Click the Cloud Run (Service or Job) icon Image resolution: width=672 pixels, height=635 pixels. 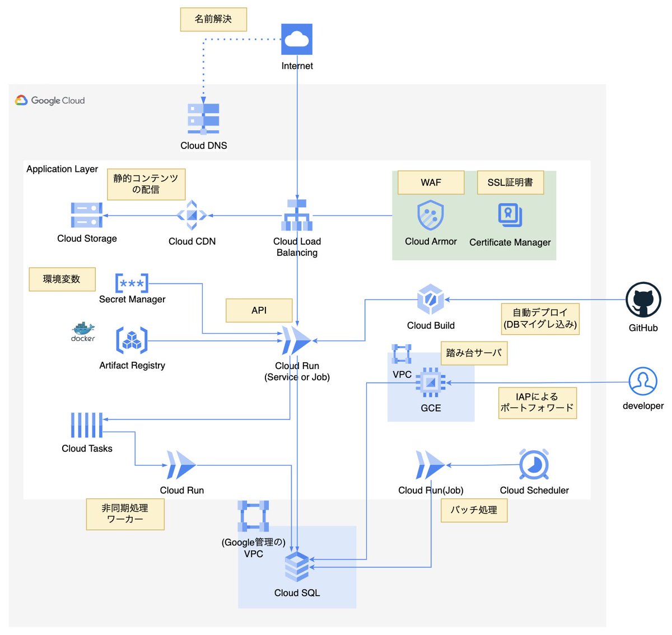click(x=297, y=340)
